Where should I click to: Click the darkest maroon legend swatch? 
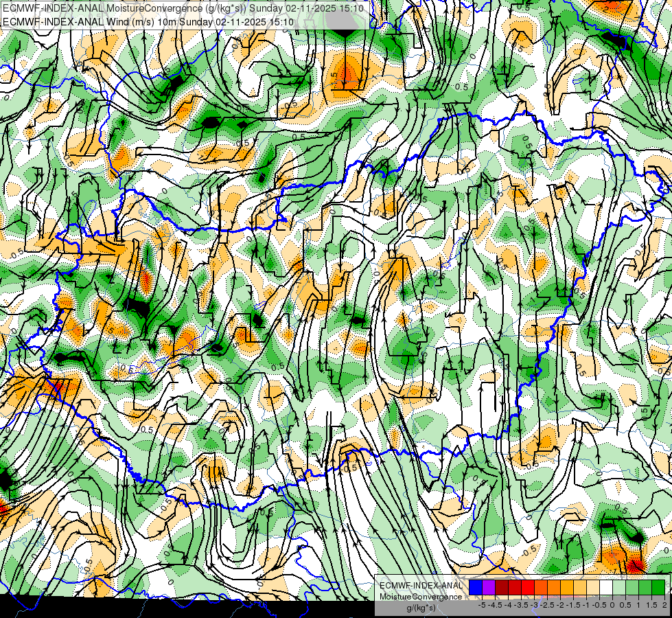point(502,587)
